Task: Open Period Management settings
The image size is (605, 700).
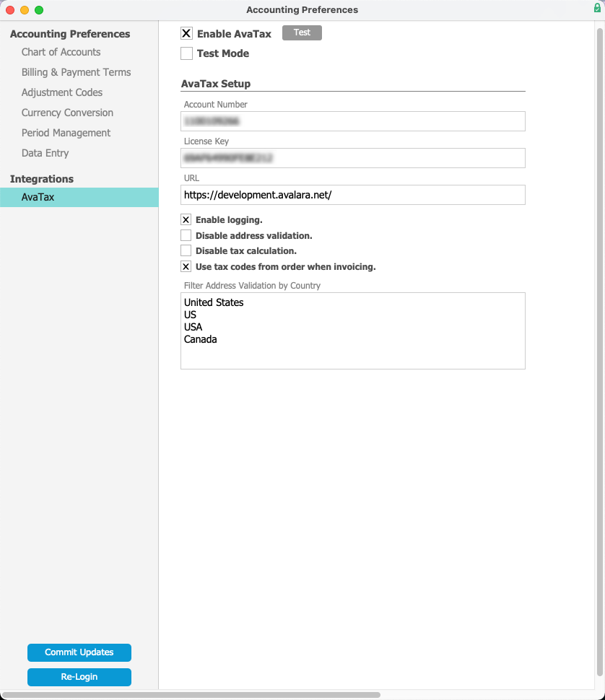Action: coord(66,133)
